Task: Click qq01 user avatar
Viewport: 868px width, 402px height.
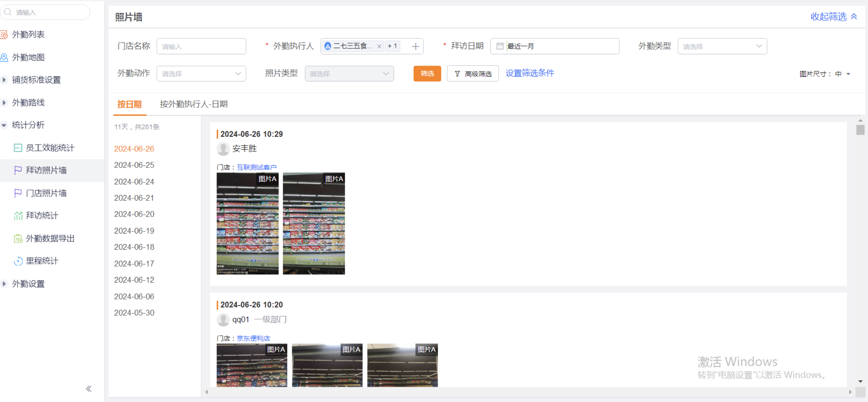Action: pos(223,320)
